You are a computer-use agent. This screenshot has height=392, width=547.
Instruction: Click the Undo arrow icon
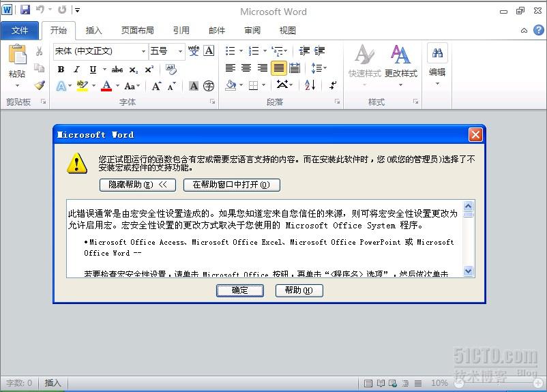coord(40,10)
